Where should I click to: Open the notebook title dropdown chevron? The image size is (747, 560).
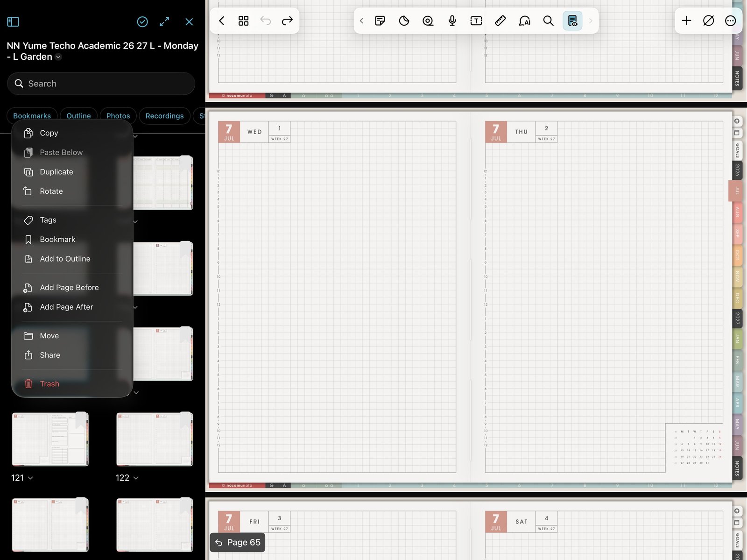[58, 57]
